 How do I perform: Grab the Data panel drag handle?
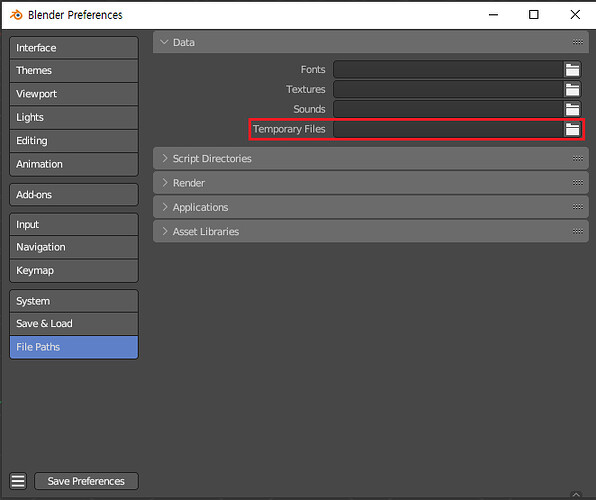[578, 42]
